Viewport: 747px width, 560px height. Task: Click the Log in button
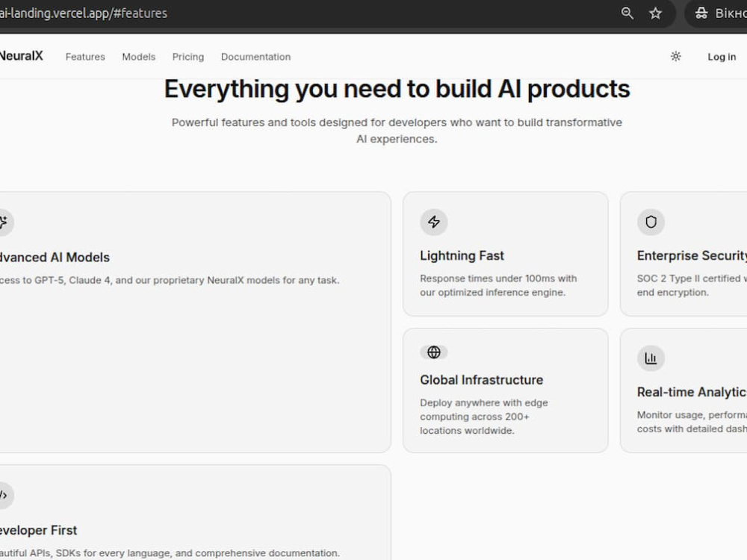click(722, 57)
